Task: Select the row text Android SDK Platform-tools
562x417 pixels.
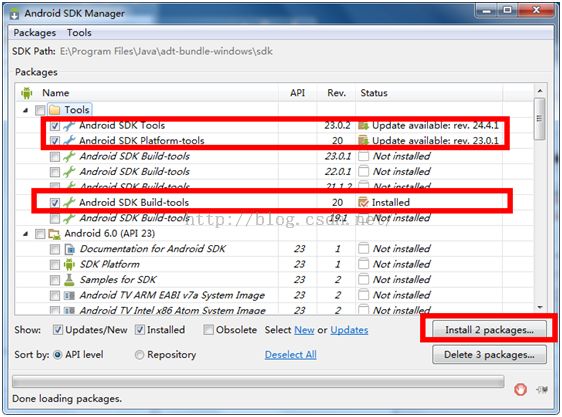Action: pos(142,141)
